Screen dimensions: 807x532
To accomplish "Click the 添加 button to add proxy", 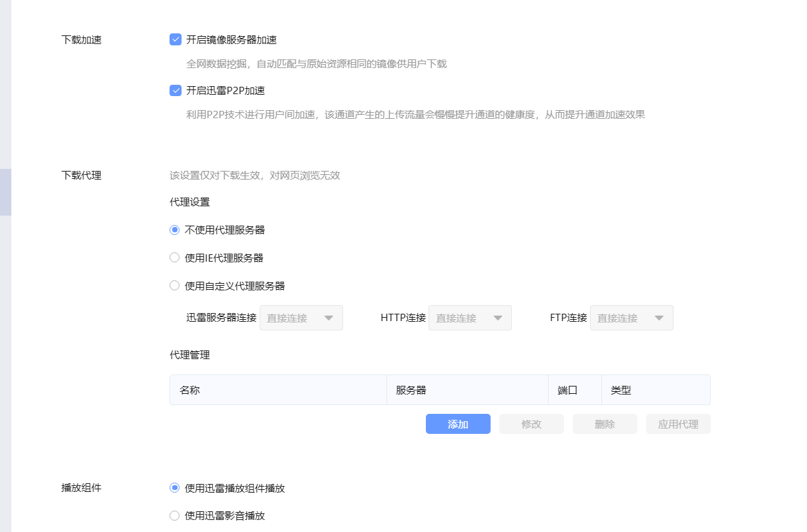I will pos(458,424).
